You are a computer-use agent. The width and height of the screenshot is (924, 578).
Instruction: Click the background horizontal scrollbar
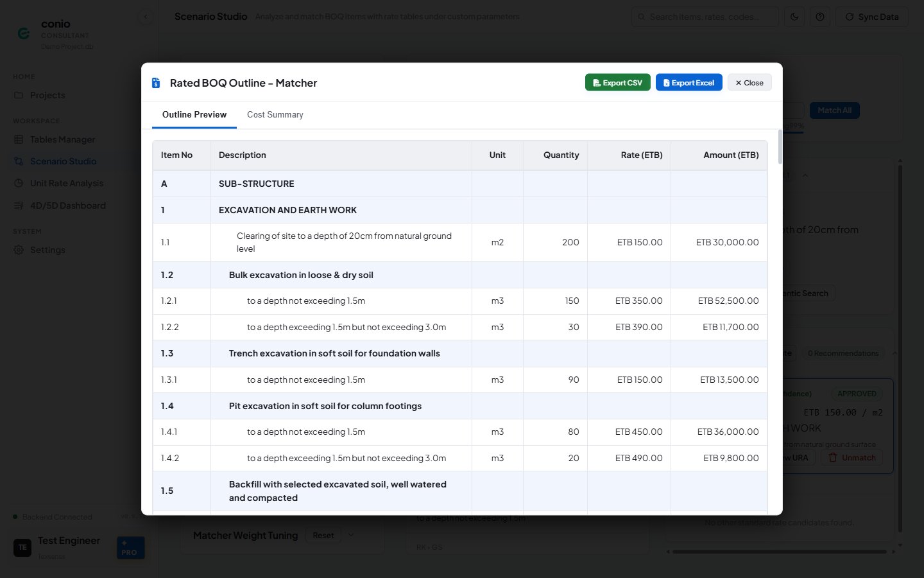click(780, 552)
